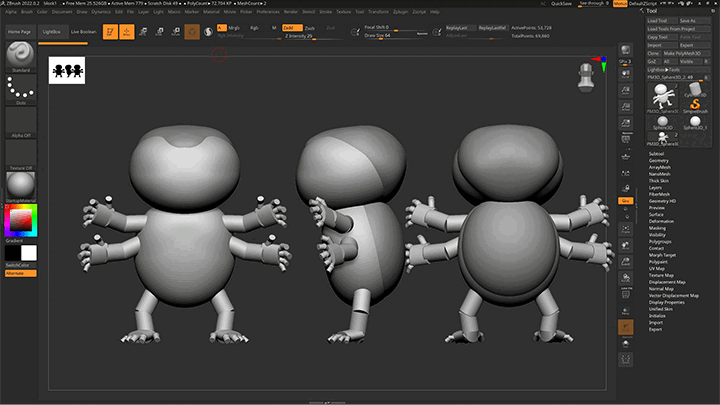The height and width of the screenshot is (405, 720).
Task: Open the Zplugin menu
Action: pos(400,12)
